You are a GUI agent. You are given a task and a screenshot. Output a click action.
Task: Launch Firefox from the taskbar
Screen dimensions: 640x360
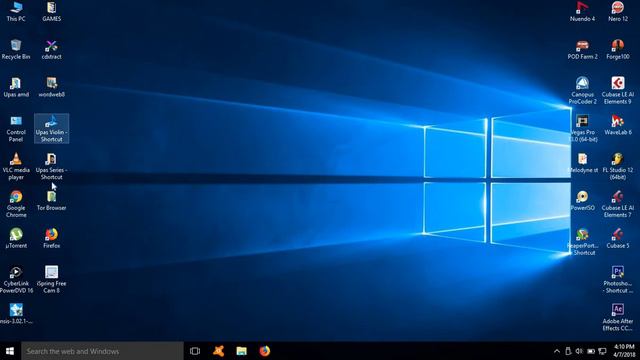coord(264,351)
